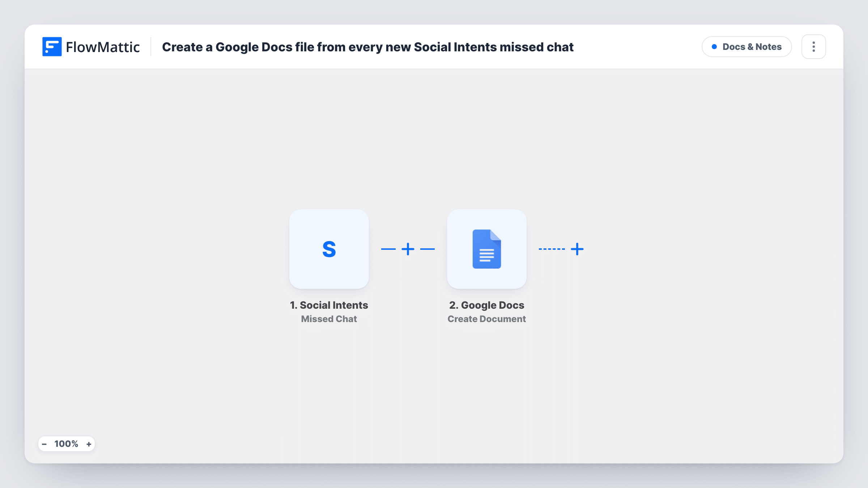Click the 100% zoom level value
This screenshot has height=488, width=868.
(x=66, y=444)
